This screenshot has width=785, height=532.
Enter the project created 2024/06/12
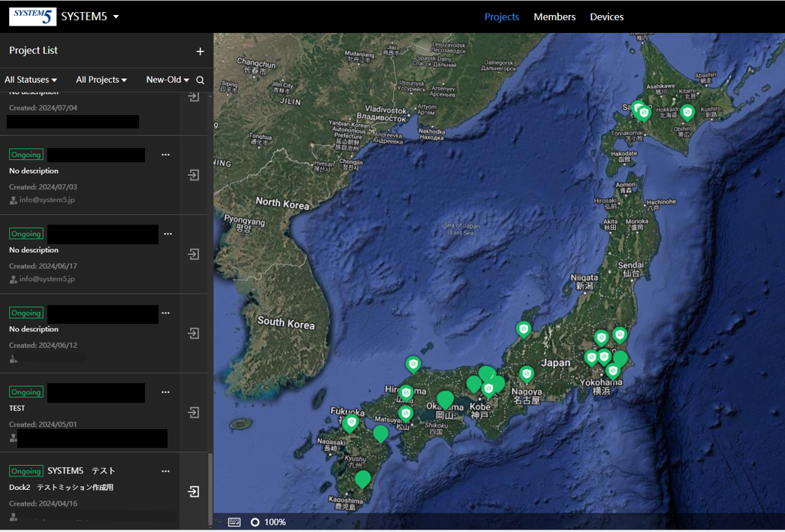click(x=194, y=333)
